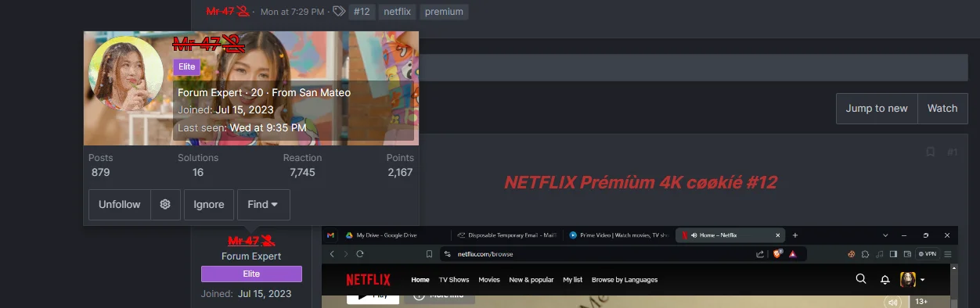The width and height of the screenshot is (980, 308).
Task: Click the address bar bookmark icon
Action: coord(429,254)
